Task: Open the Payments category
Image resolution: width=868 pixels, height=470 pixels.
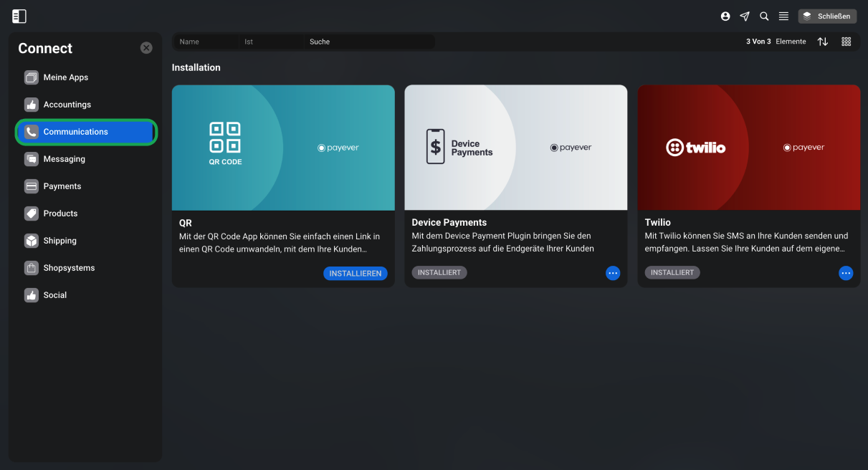Action: tap(86, 186)
